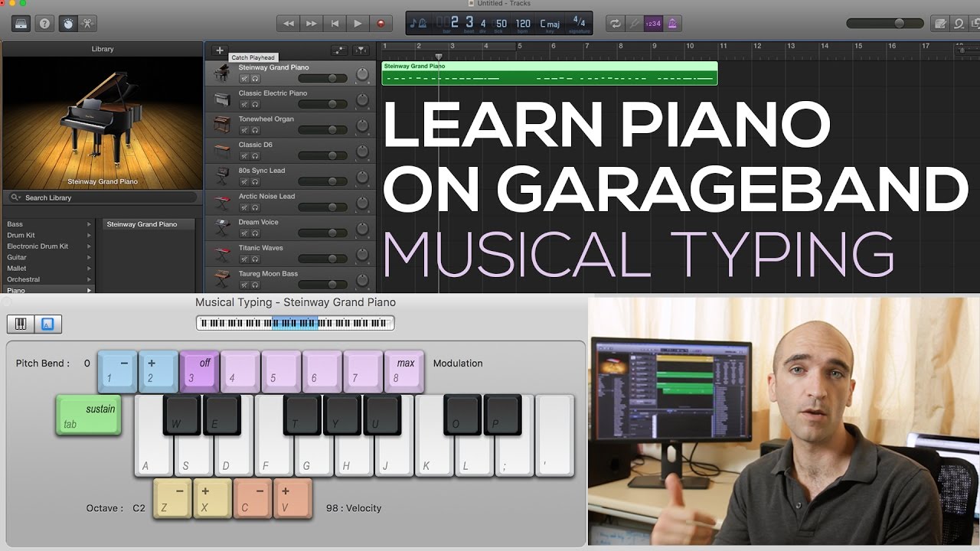The image size is (980, 551).
Task: Select the 80s Sync Lead track icon
Action: 222,177
